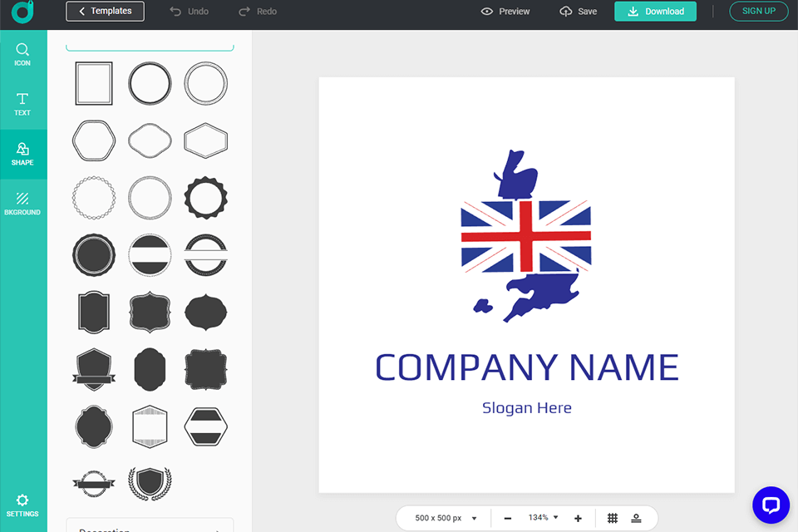Viewport: 798px width, 532px height.
Task: Add the rounded hexagon outline shape
Action: click(x=94, y=140)
